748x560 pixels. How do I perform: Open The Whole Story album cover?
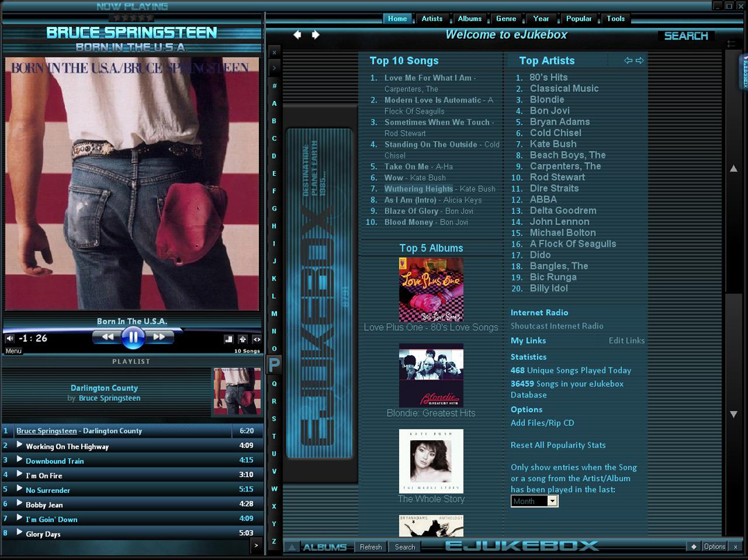coord(431,461)
